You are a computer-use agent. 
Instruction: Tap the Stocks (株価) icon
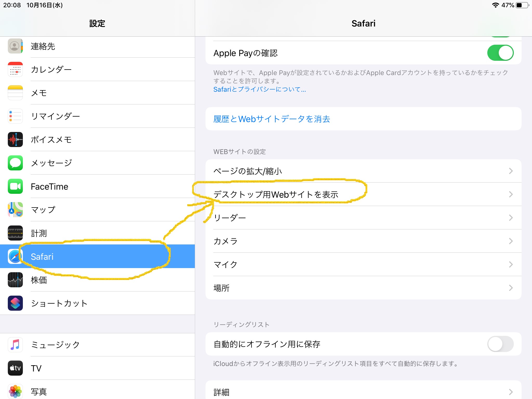pos(15,280)
